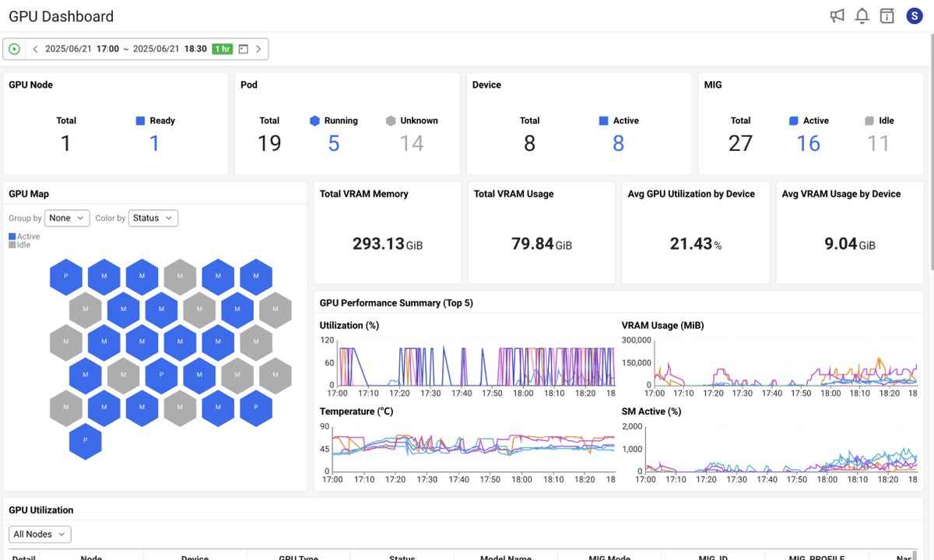Click the GPU Type column header
This screenshot has height=560, width=934.
click(298, 557)
